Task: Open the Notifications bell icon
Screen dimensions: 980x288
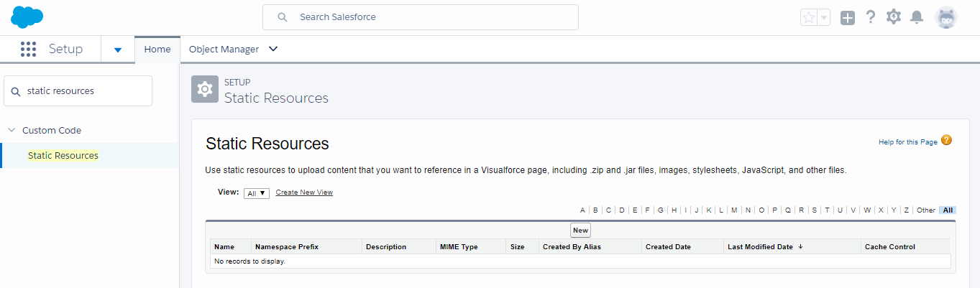Action: coord(917,17)
